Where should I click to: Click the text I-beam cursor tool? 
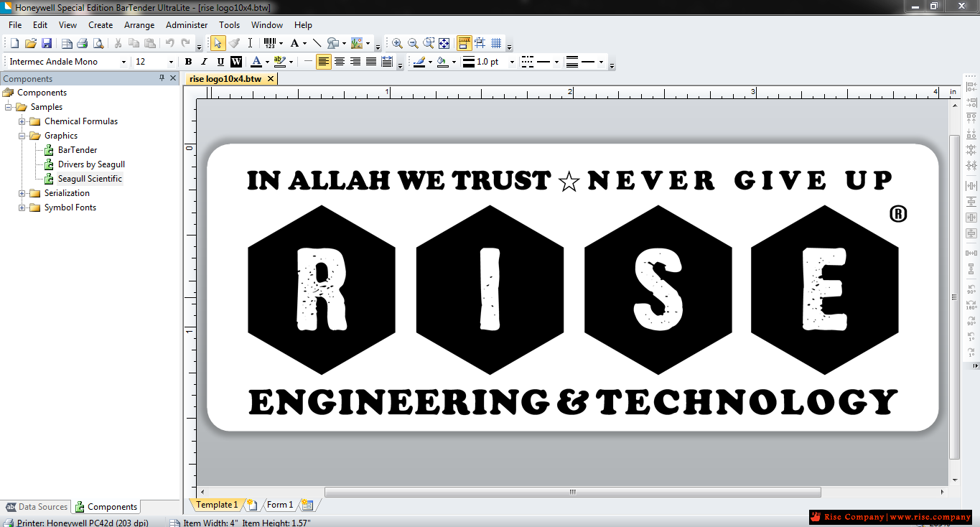[x=250, y=44]
